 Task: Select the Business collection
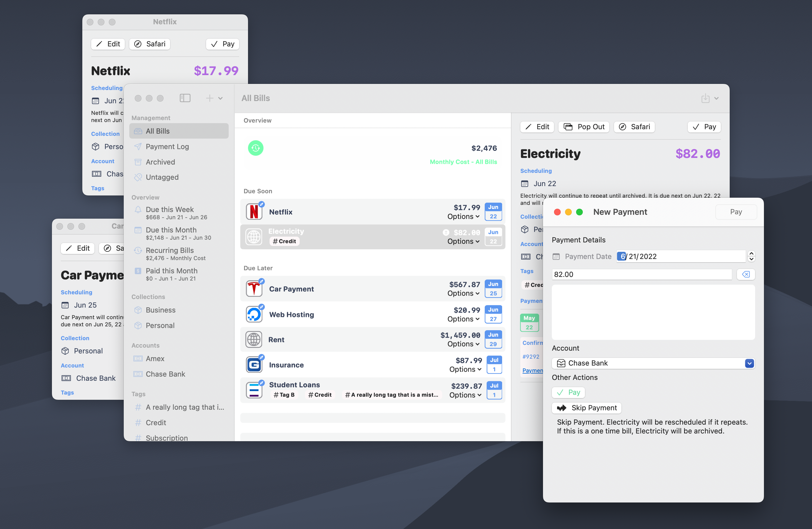click(x=160, y=310)
